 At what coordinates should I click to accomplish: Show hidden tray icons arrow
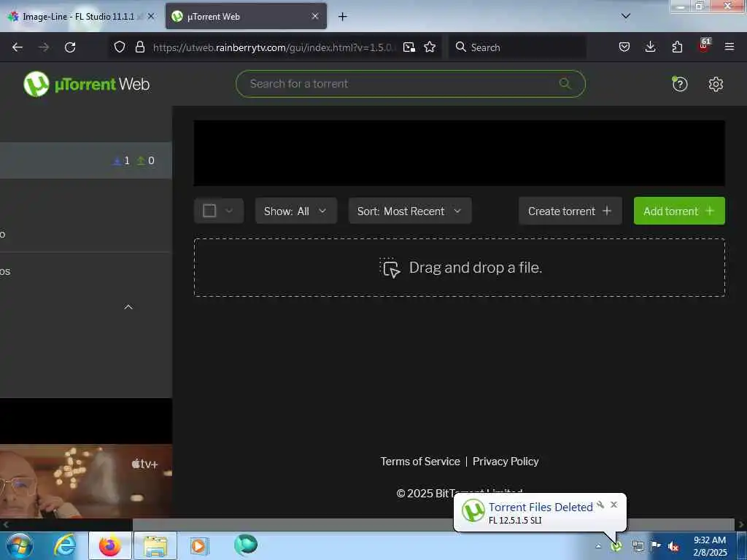coord(598,546)
